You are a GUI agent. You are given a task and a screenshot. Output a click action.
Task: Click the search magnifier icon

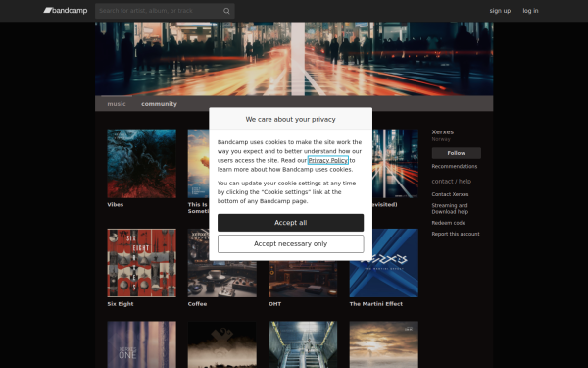click(226, 11)
